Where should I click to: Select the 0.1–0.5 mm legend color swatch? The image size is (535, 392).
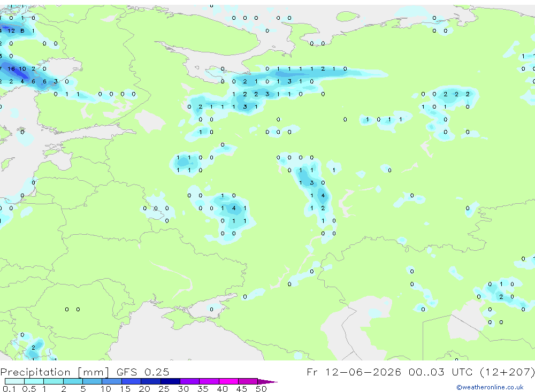point(14,381)
